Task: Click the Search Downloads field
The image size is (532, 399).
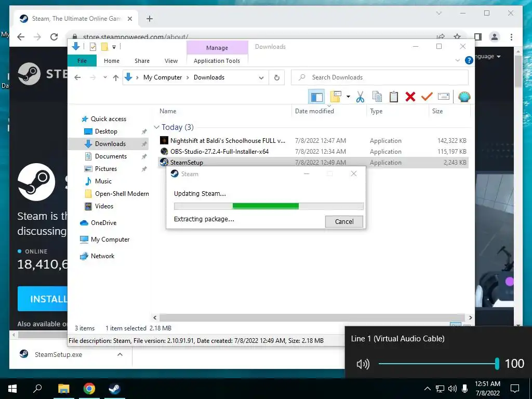Action: (x=380, y=77)
